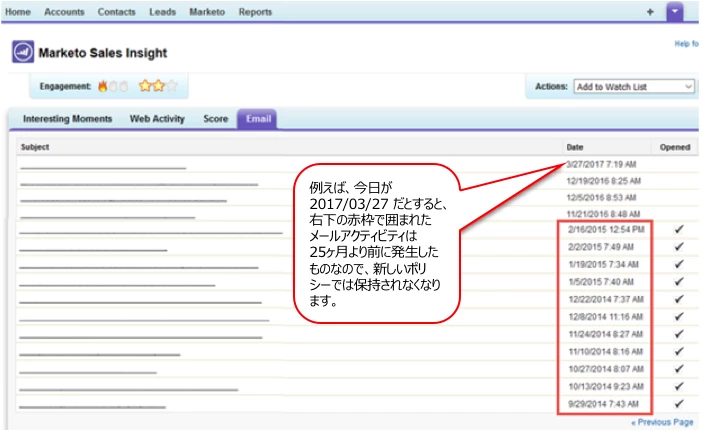Switch to Interesting Moments tab
Image resolution: width=702 pixels, height=436 pixels.
pos(68,119)
